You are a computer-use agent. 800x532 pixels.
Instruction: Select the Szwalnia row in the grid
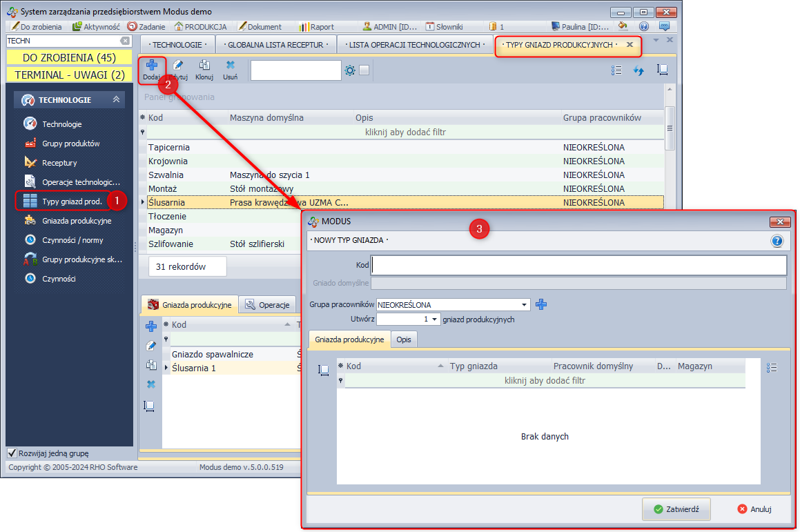(166, 175)
